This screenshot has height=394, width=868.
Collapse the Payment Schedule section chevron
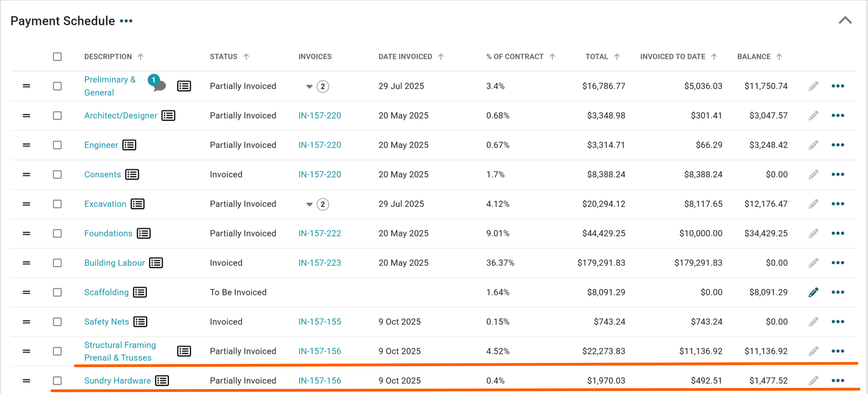pyautogui.click(x=845, y=20)
